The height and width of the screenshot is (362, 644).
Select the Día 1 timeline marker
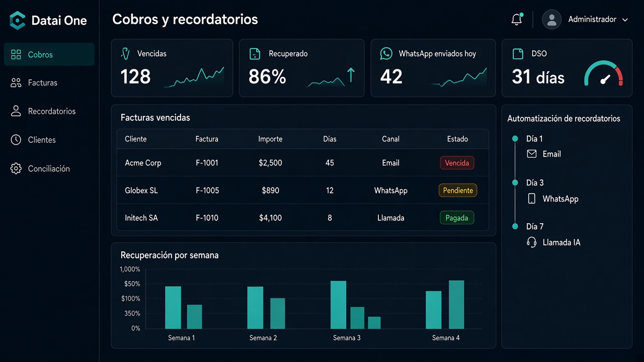point(515,139)
